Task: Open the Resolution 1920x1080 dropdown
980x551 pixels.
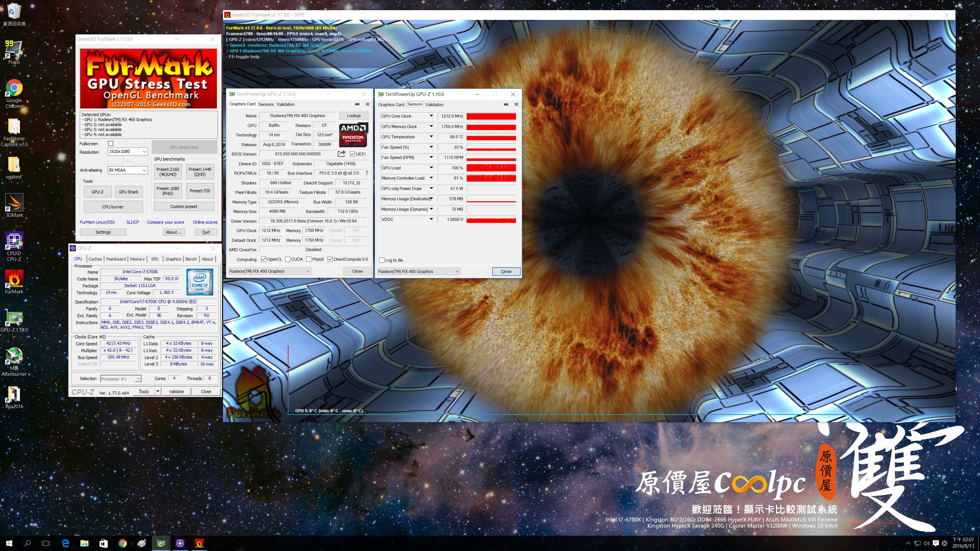Action: click(127, 151)
